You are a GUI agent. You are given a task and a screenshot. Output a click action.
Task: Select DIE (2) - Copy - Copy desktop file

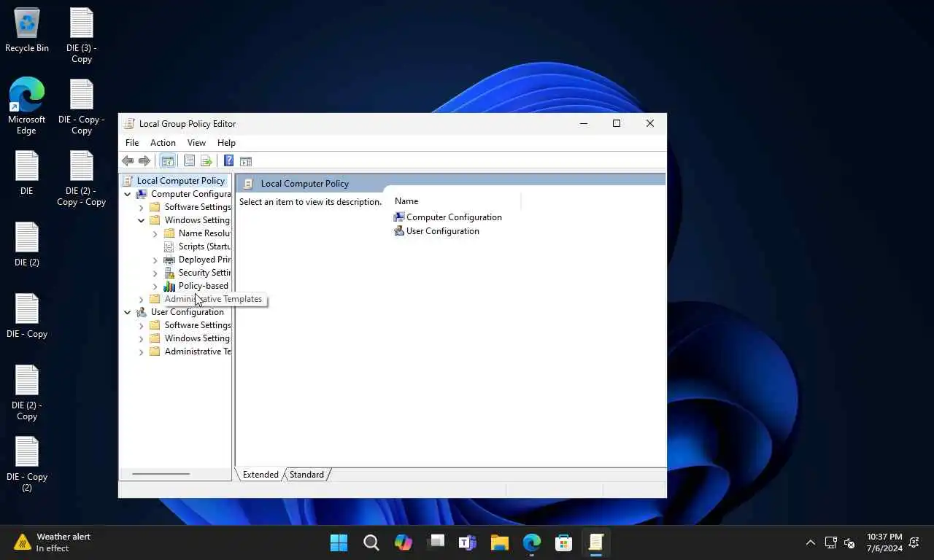[x=82, y=179]
